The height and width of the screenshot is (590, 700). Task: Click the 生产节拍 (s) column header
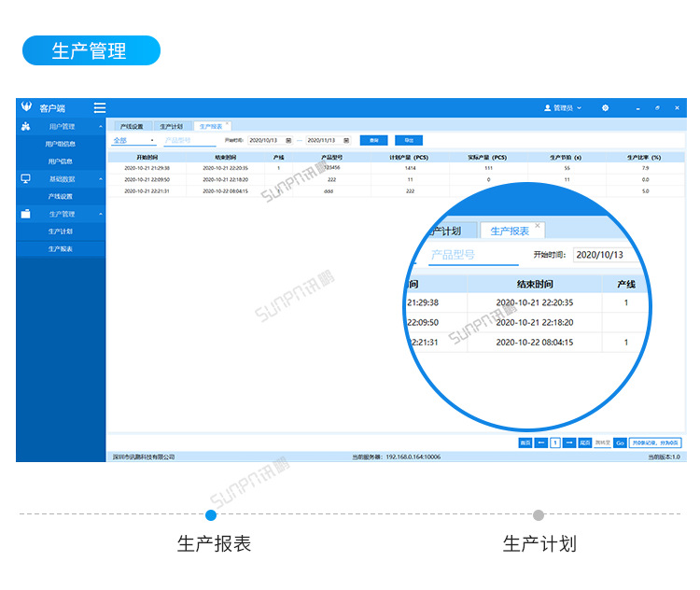[x=567, y=157]
